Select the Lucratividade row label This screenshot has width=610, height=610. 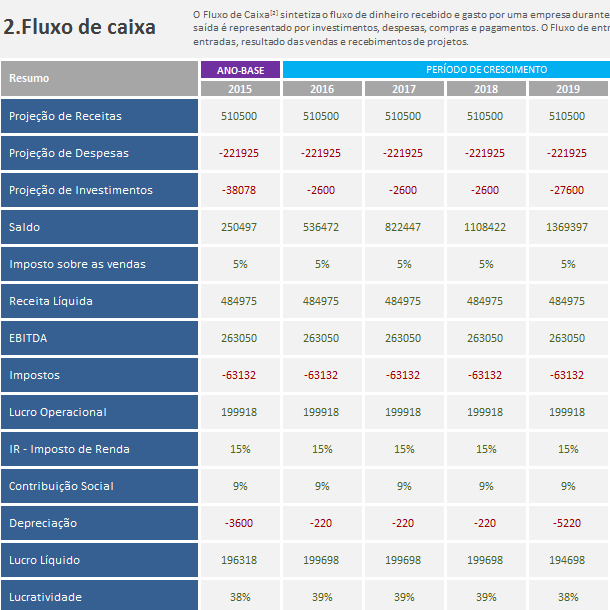(100, 596)
